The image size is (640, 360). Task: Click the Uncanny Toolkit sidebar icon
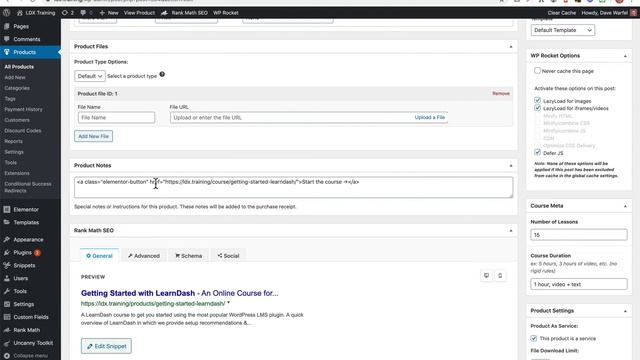tap(7, 343)
